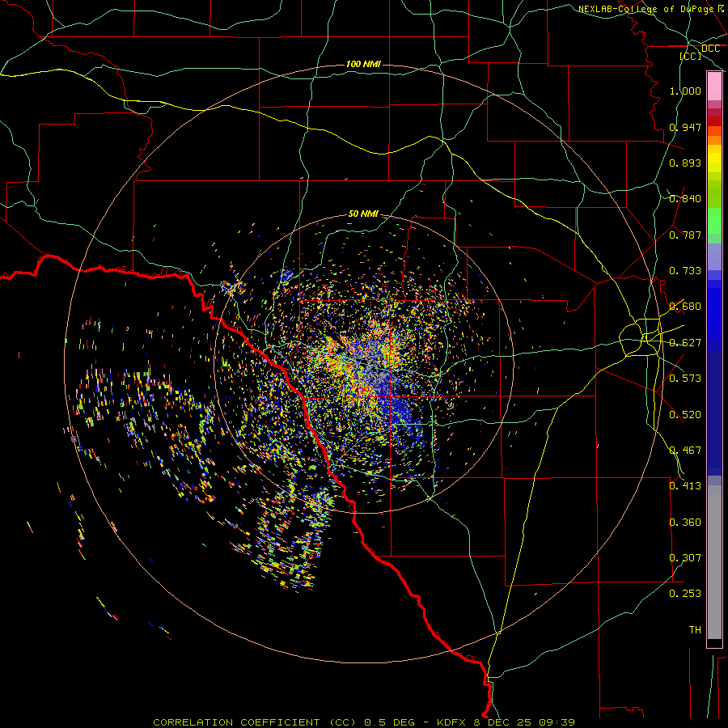Click the 0.520 scale value
The image size is (728, 728).
point(685,415)
